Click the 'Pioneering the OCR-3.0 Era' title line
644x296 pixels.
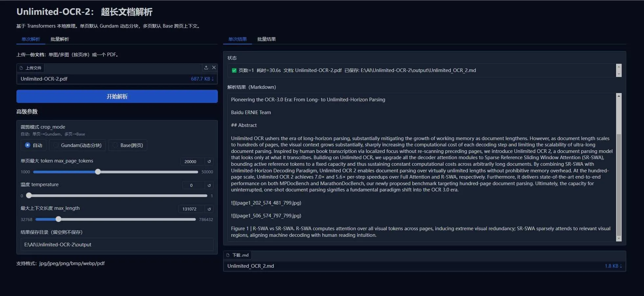coord(308,100)
